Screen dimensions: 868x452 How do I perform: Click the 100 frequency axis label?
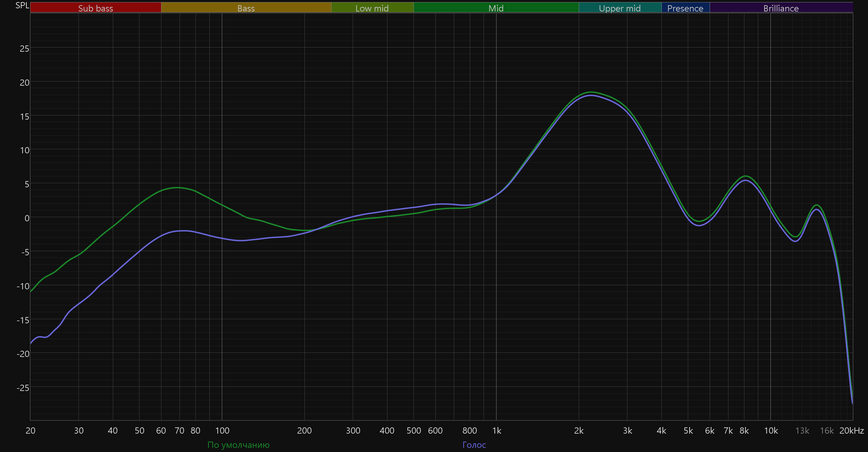222,430
